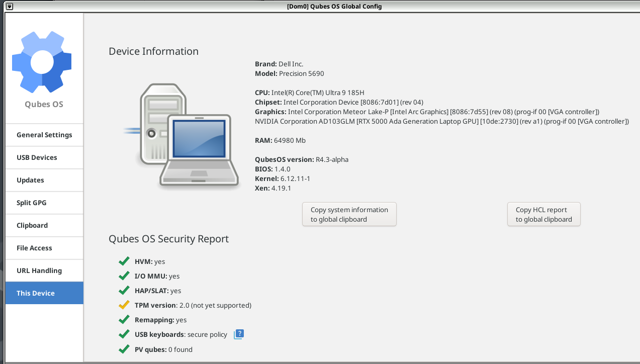Click the Qubes OS Security Report heading
Viewport: 640px width, 364px height.
(x=168, y=239)
